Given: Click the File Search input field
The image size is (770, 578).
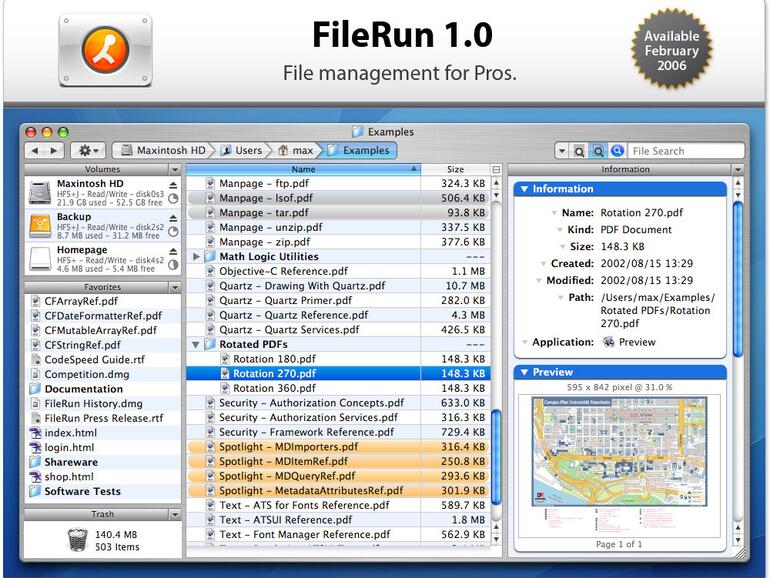Looking at the screenshot, I should (x=686, y=151).
